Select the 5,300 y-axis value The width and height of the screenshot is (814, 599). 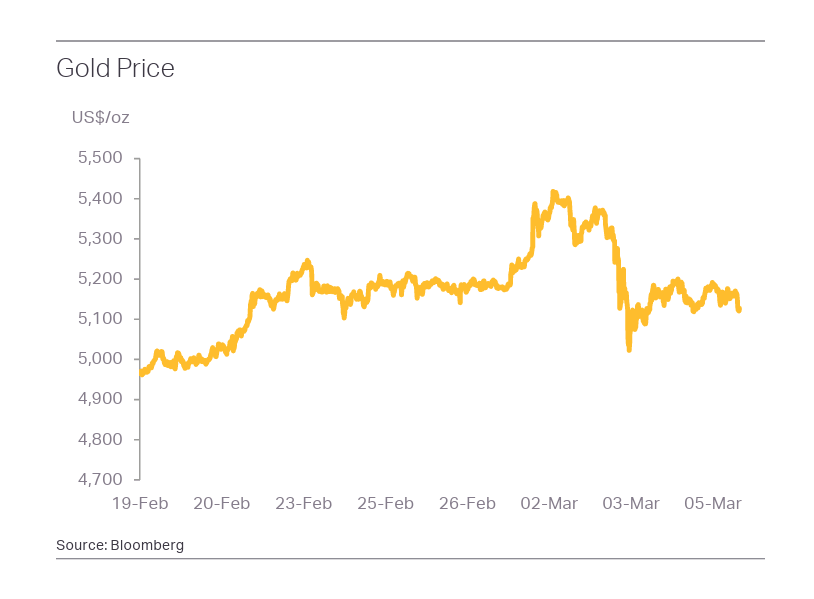pos(99,238)
